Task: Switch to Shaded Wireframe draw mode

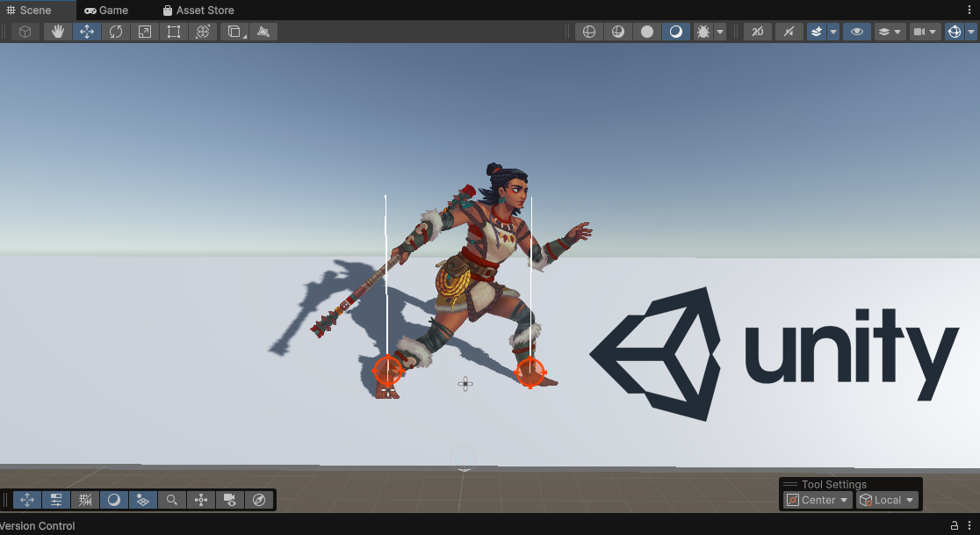Action: pyautogui.click(x=617, y=32)
